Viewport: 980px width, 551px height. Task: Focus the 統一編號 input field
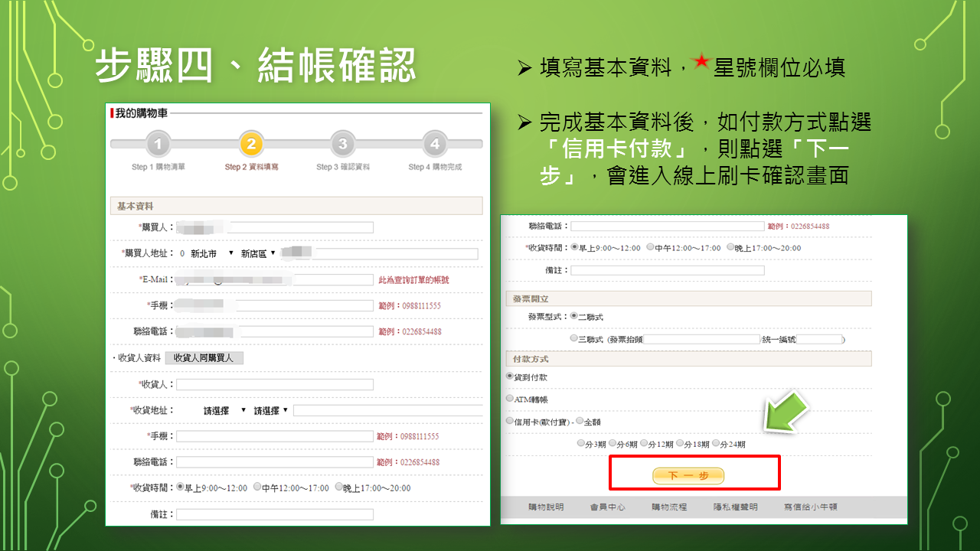[x=819, y=339]
